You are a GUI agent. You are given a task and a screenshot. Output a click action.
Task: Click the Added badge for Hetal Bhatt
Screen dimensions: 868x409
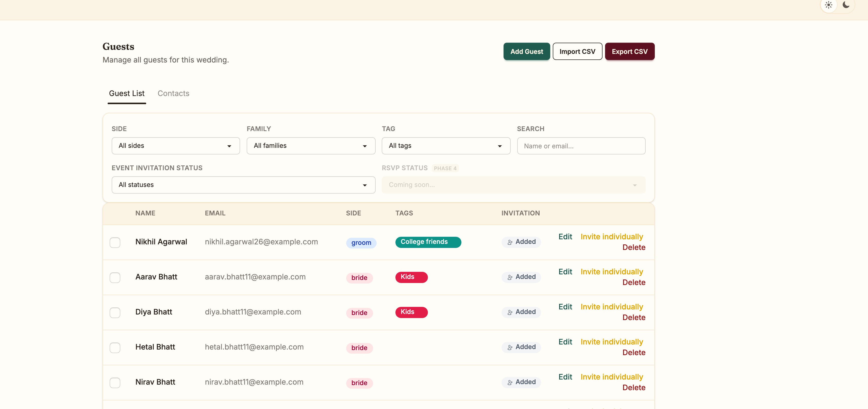521,347
